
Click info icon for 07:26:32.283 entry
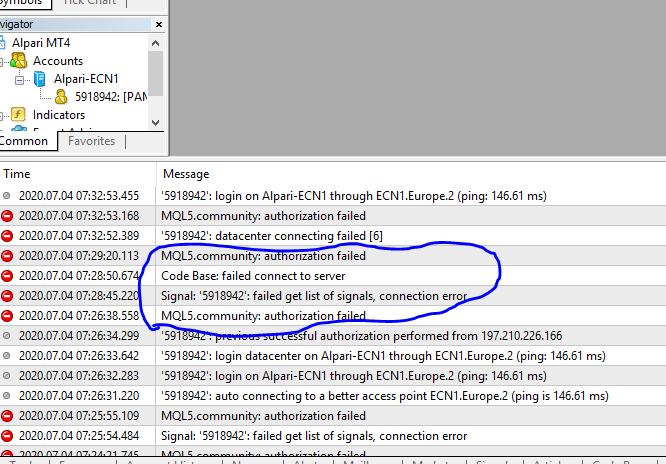(x=6, y=376)
